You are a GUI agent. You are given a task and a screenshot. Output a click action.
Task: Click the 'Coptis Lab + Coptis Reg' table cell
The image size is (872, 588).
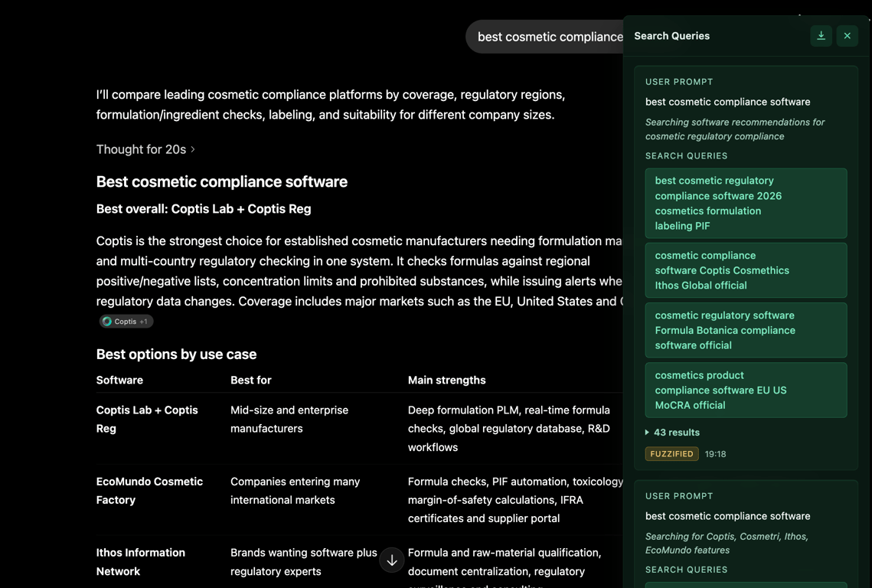(147, 419)
